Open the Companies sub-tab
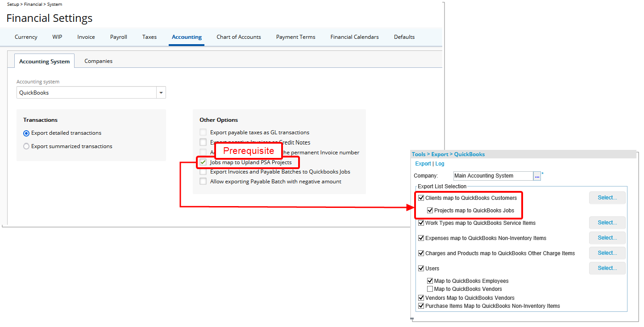This screenshot has width=644, height=327. 98,61
